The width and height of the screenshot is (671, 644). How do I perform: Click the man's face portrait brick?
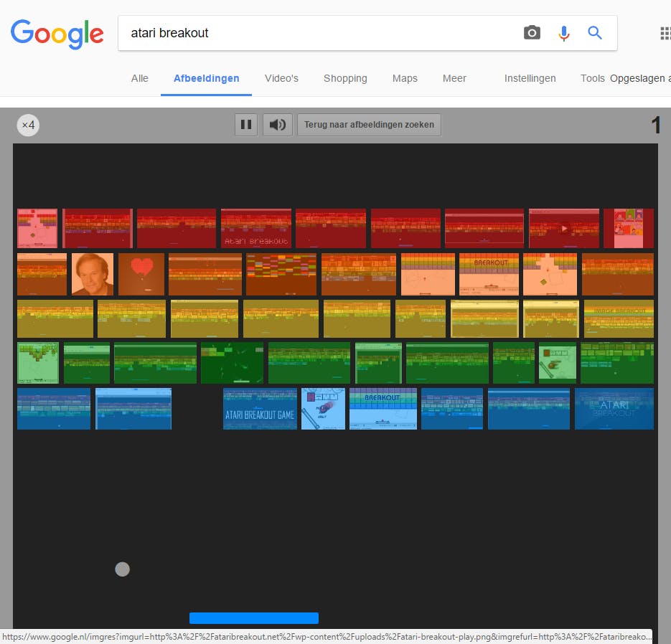click(93, 274)
